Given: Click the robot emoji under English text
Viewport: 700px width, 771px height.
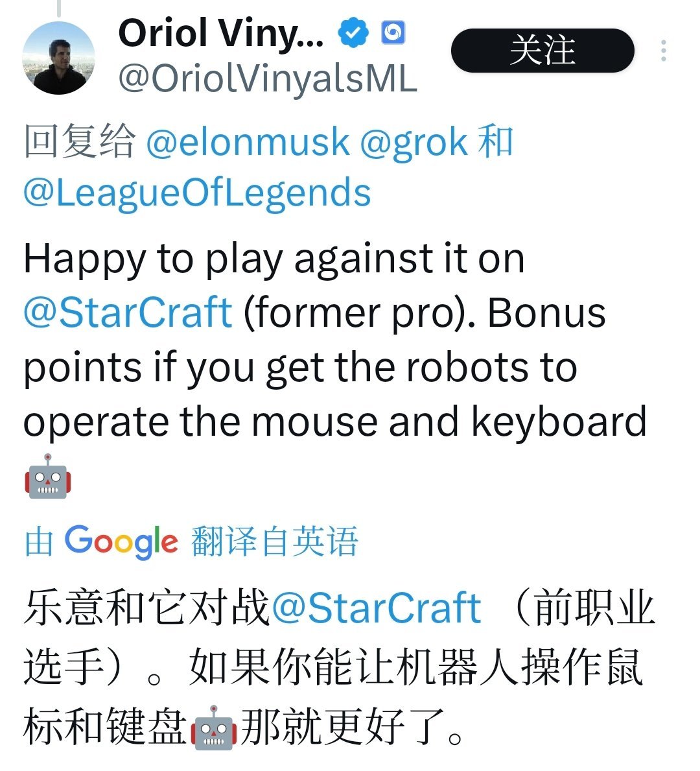Looking at the screenshot, I should pyautogui.click(x=48, y=476).
